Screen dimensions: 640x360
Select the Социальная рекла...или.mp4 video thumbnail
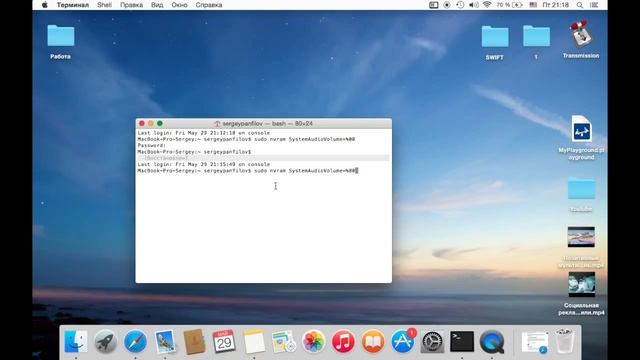pos(581,284)
